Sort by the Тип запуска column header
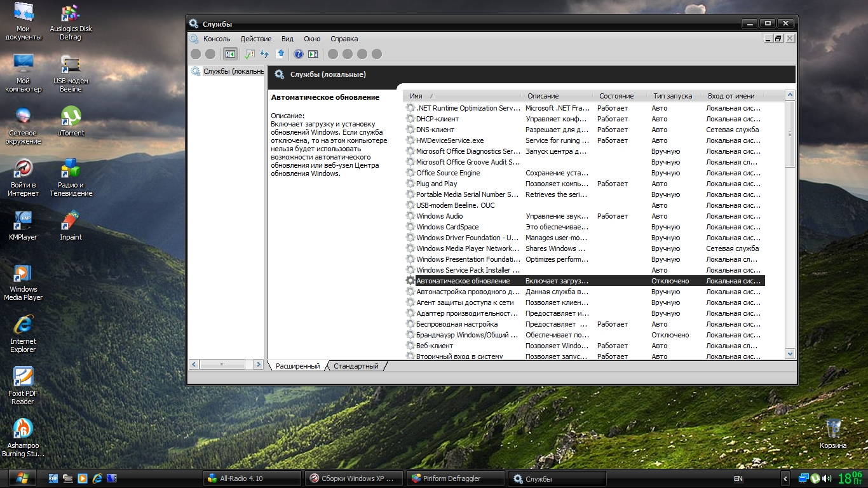The height and width of the screenshot is (488, 868). [x=675, y=96]
